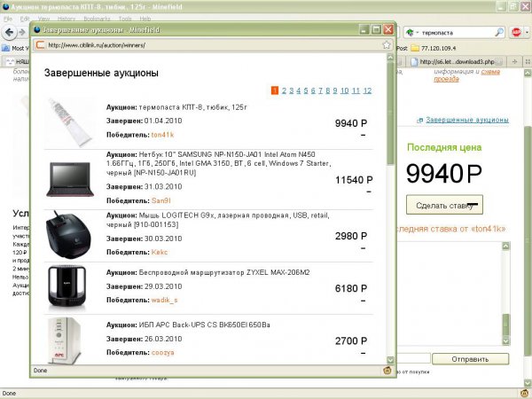This screenshot has width=532, height=399.
Task: Click the main page scrollbar up arrow
Action: point(528,73)
